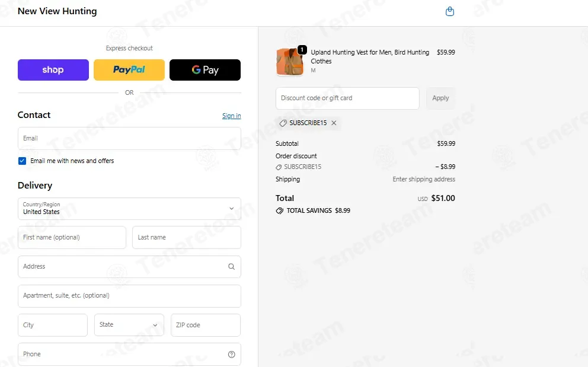The width and height of the screenshot is (588, 367).
Task: Click the hunting vest product thumbnail
Action: coord(290,62)
